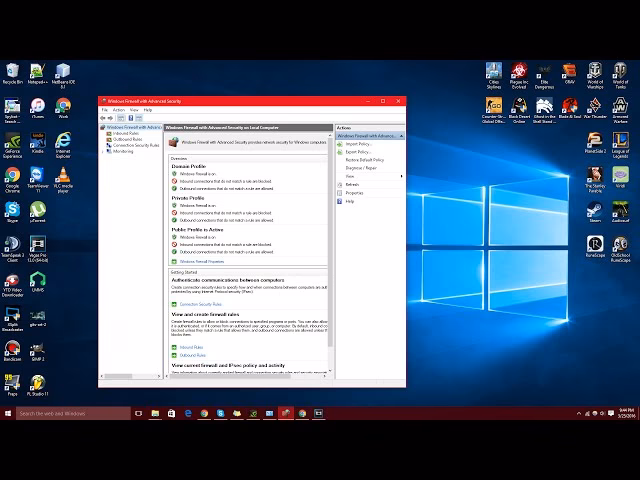Screen dimensions: 640x480
Task: Click the TeamSpeak Client desktop icon
Action: [x=13, y=249]
